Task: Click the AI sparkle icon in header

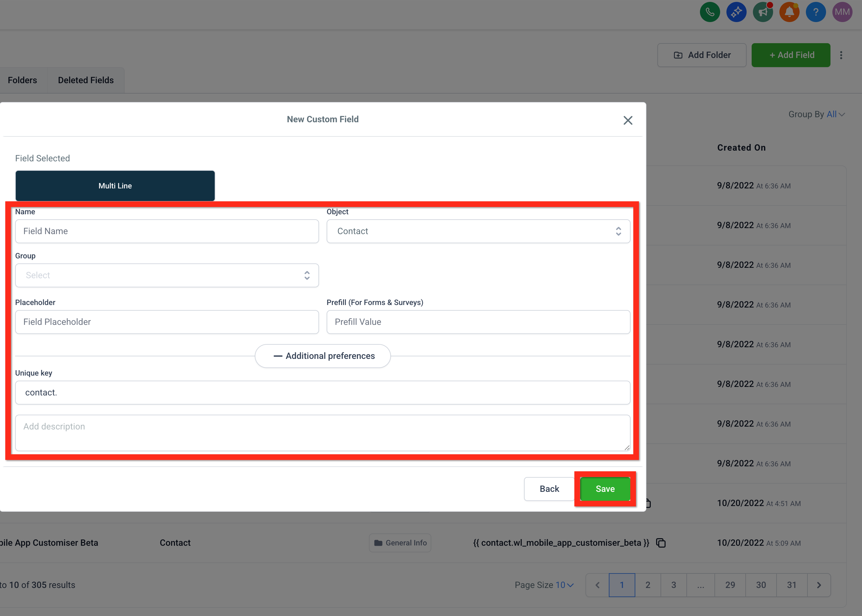Action: tap(737, 12)
